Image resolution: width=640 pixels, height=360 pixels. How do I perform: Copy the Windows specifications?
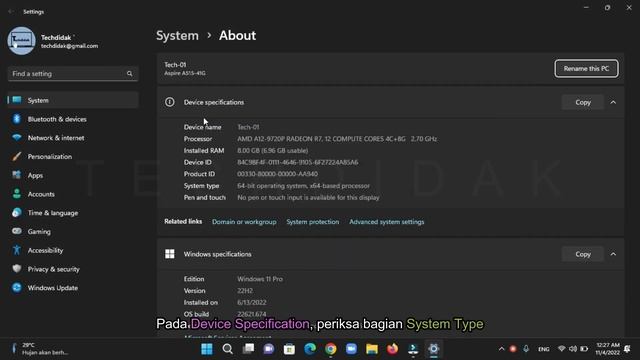[583, 254]
